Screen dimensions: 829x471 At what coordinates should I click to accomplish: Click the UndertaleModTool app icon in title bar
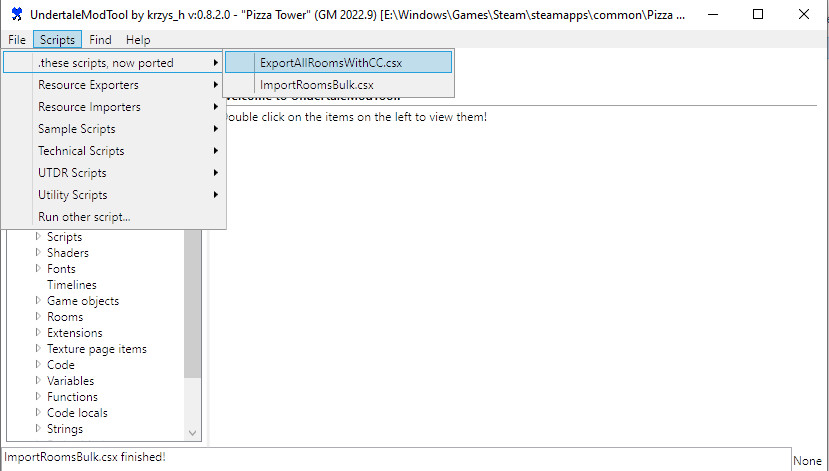(17, 15)
